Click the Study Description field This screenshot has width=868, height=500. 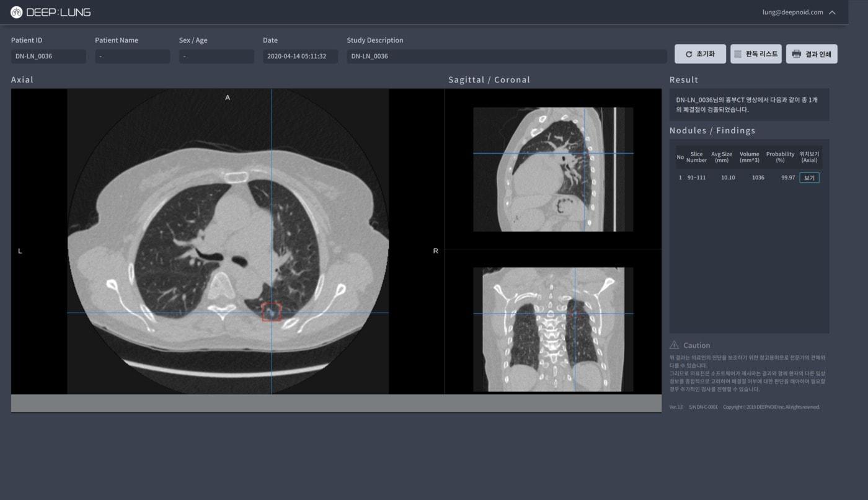(x=506, y=56)
